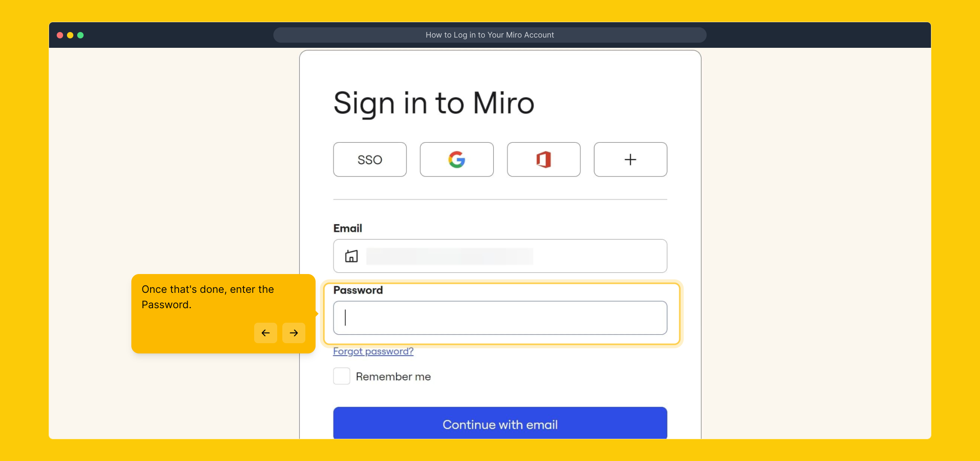Click the green maximize window dot

pyautogui.click(x=81, y=35)
